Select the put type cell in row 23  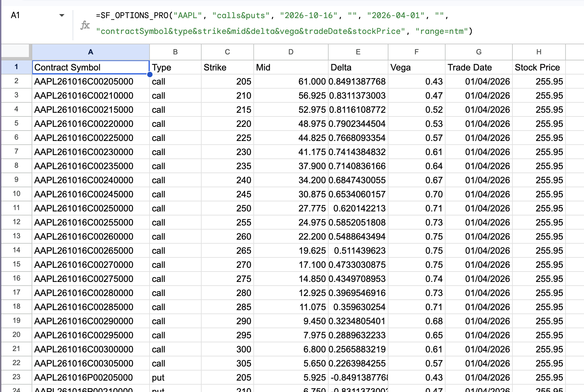[175, 378]
